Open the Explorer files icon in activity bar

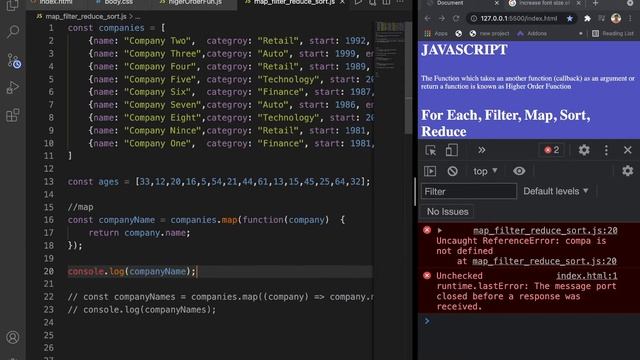point(13,5)
